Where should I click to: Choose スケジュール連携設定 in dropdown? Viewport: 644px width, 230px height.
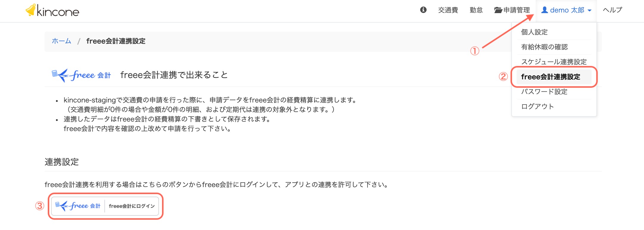coord(554,62)
